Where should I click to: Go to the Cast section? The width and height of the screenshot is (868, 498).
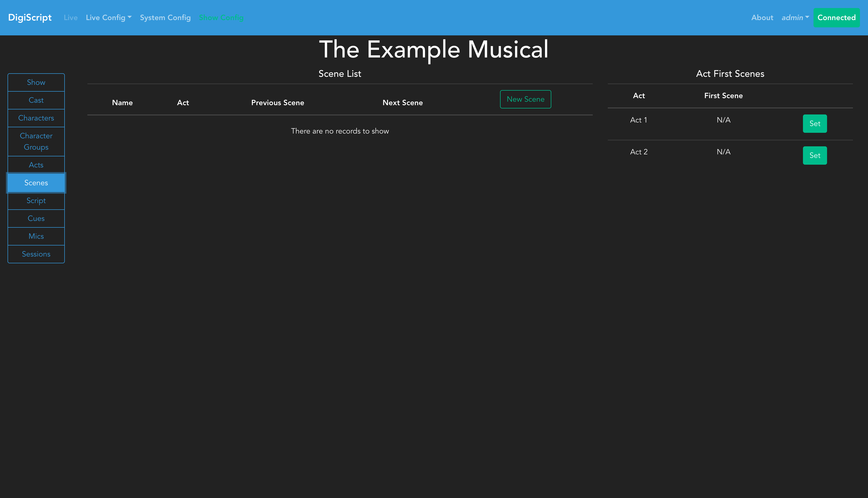click(36, 100)
